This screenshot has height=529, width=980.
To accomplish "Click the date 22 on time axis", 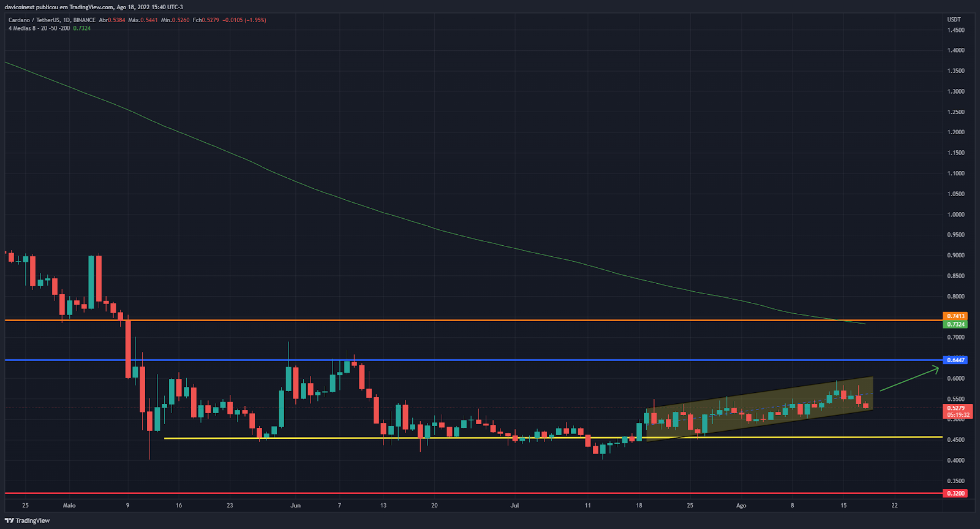I will point(895,506).
